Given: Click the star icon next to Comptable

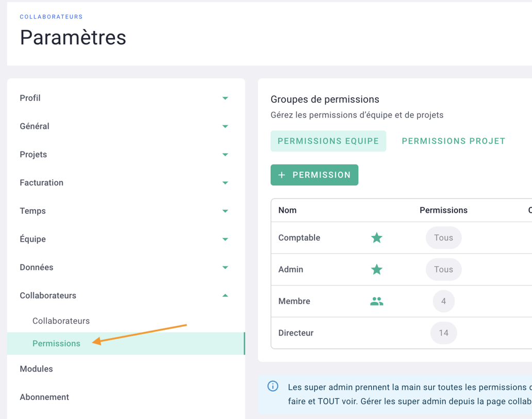Looking at the screenshot, I should pos(376,238).
